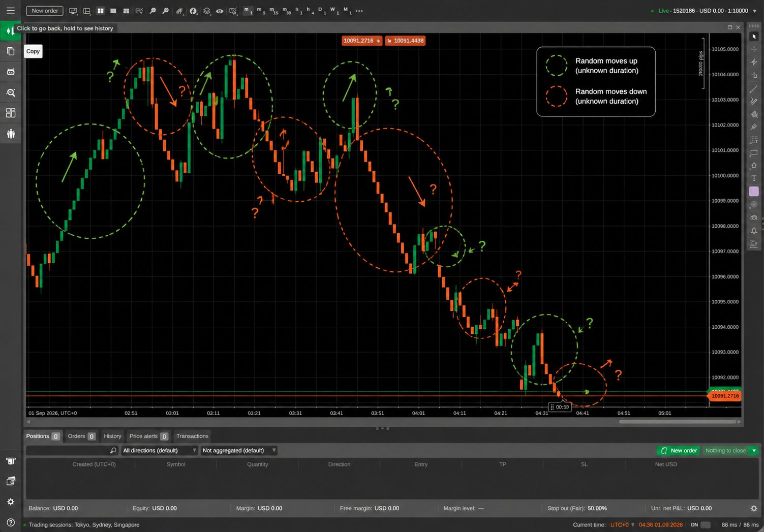Toggle the ON switch in status bar

tap(706, 525)
